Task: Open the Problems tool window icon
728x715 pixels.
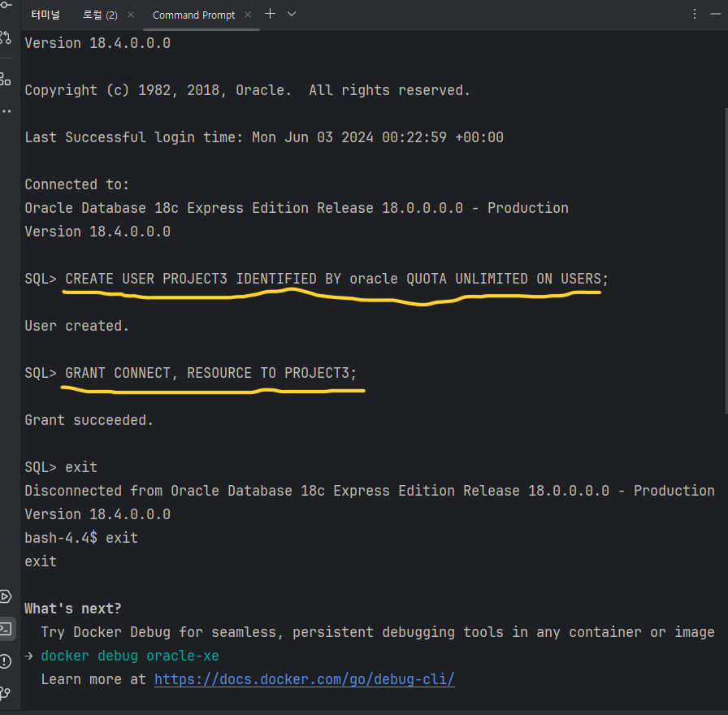Action: (x=6, y=661)
